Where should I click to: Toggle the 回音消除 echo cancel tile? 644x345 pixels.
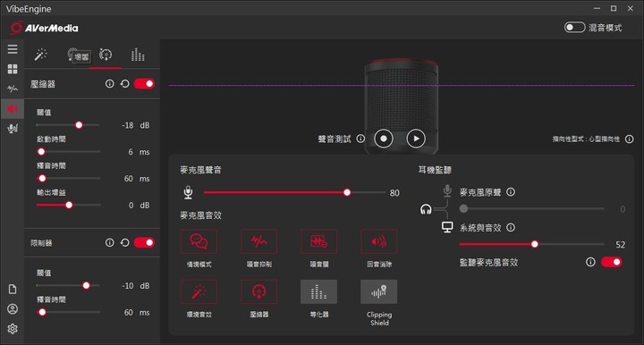(x=378, y=241)
